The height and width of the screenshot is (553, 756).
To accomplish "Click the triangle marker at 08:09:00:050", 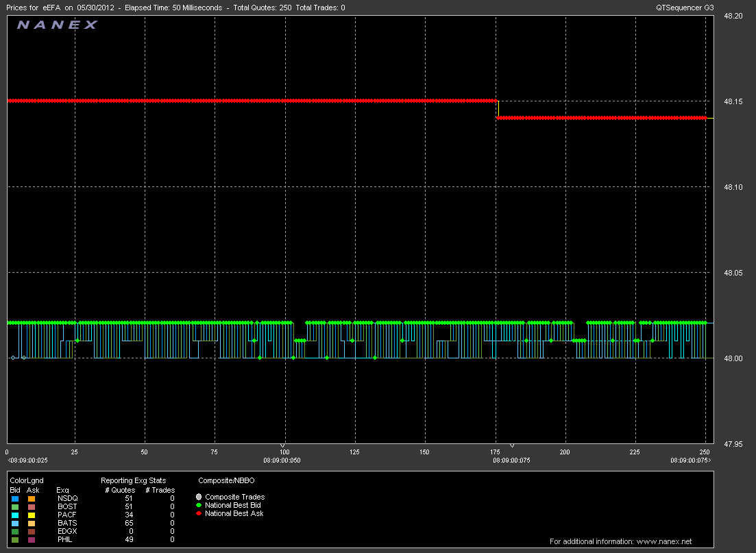I will 283,445.
